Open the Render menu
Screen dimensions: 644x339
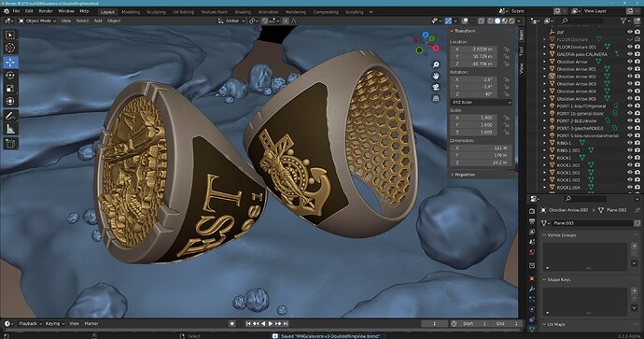pos(46,11)
